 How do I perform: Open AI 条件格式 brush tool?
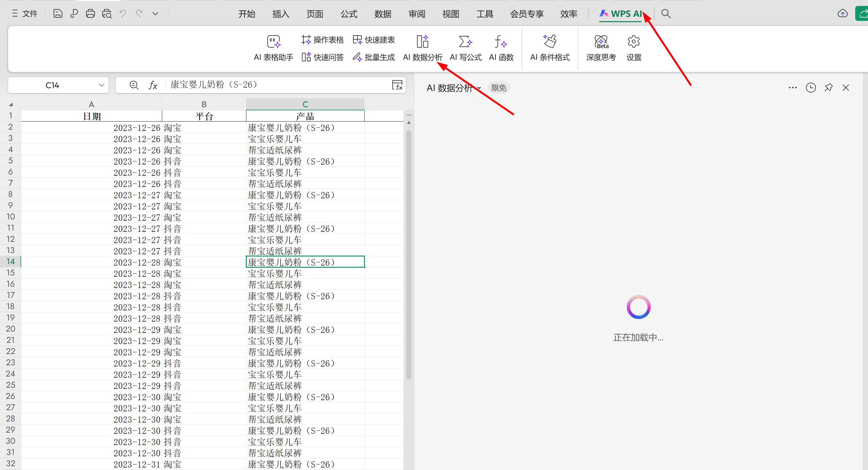[550, 42]
